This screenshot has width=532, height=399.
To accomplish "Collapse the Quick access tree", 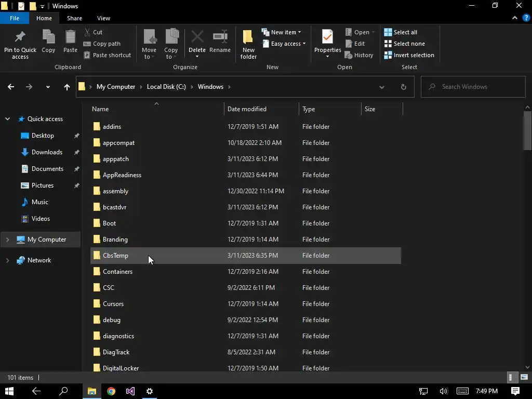I will pos(7,119).
